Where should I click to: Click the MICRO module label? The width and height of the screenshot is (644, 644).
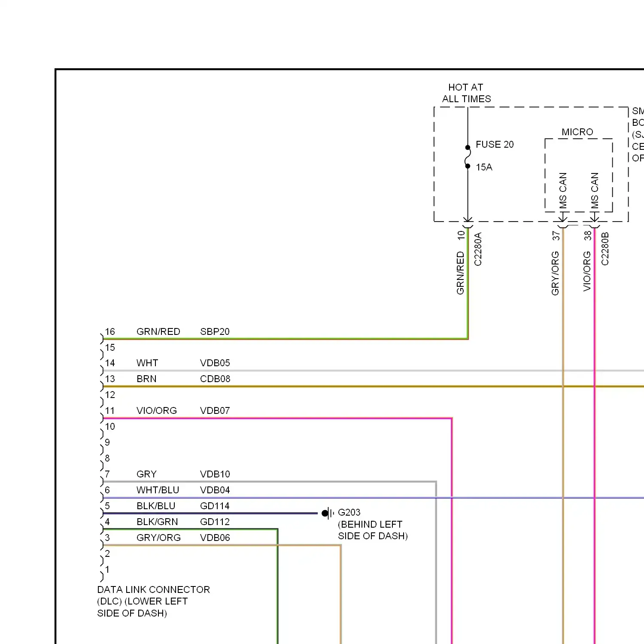pyautogui.click(x=577, y=132)
